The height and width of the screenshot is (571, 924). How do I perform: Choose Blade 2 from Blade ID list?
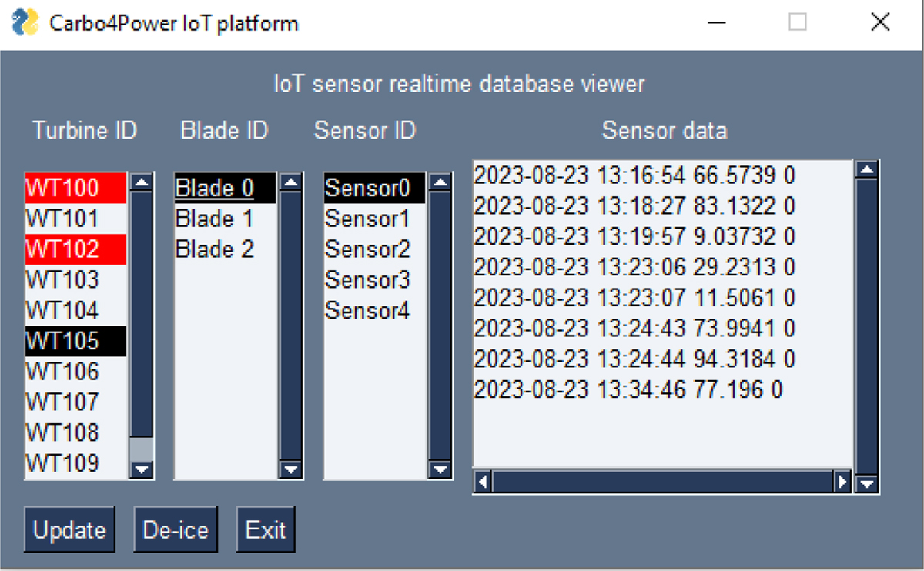(225, 249)
